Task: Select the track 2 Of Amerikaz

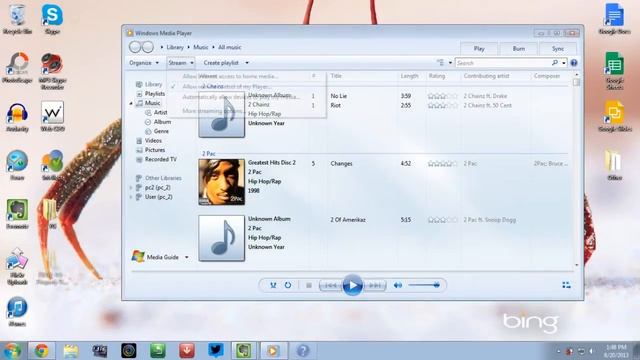Action: (348, 220)
